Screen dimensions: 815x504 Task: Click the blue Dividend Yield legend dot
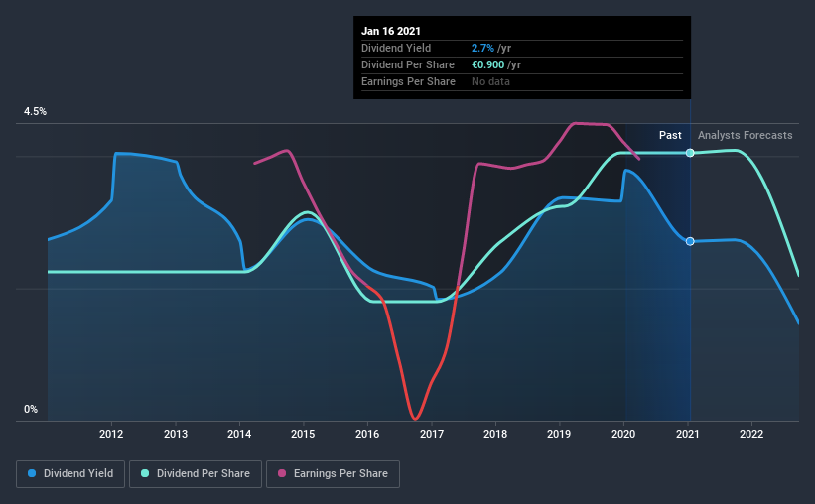pos(32,473)
